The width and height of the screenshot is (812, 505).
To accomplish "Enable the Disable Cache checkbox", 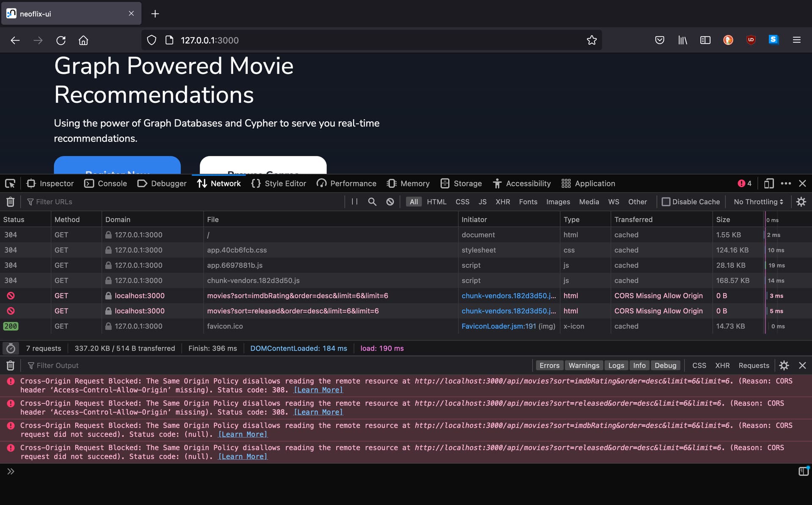I will pyautogui.click(x=666, y=202).
